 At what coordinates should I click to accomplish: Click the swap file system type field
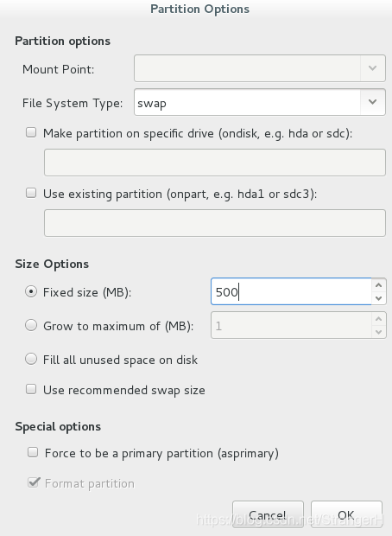247,102
